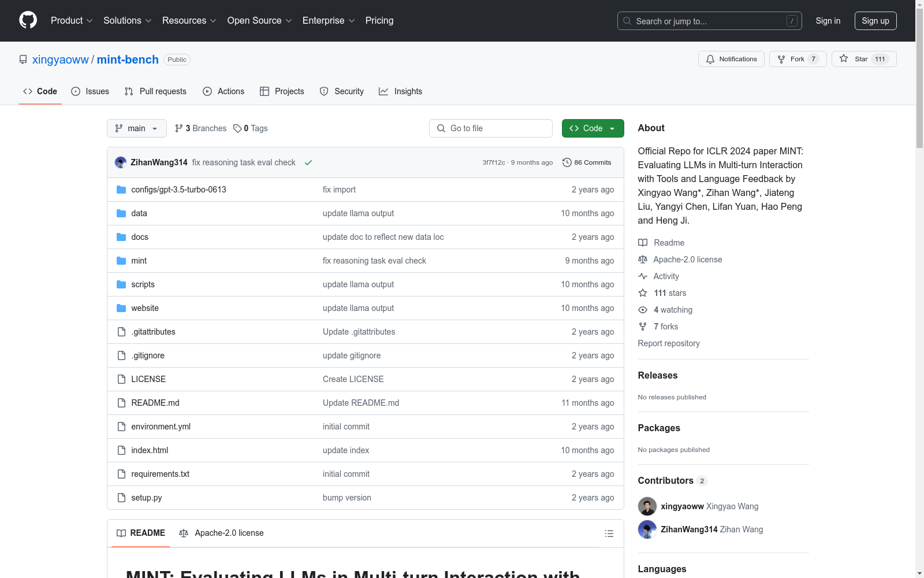This screenshot has width=924, height=578.
Task: Switch to the Insights tab
Action: (x=401, y=91)
